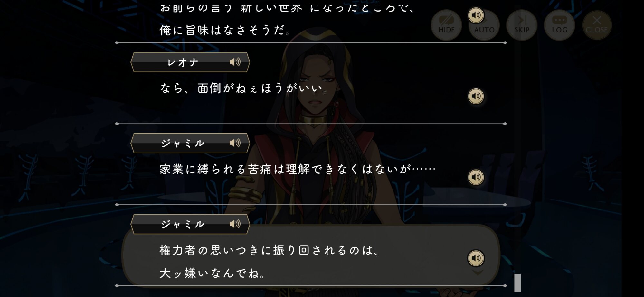Play voice on first ジャミル name plate
The image size is (644, 297).
[235, 143]
